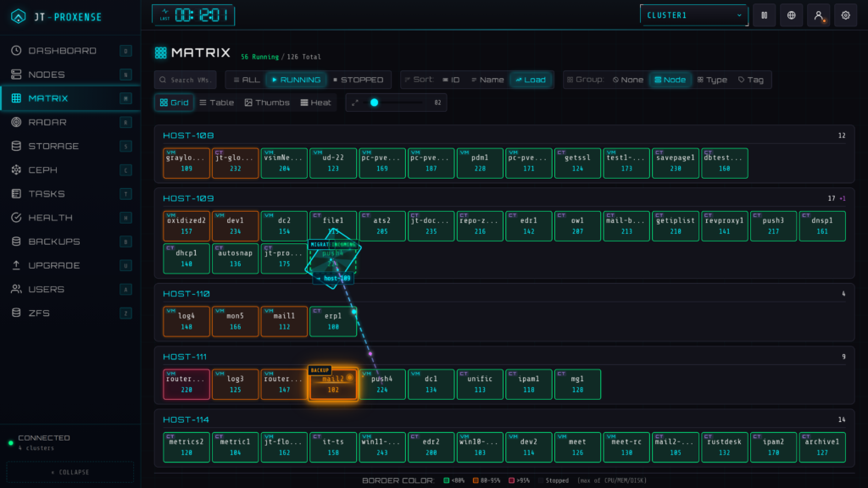Select the Grid view tab
868x488 pixels.
point(175,103)
